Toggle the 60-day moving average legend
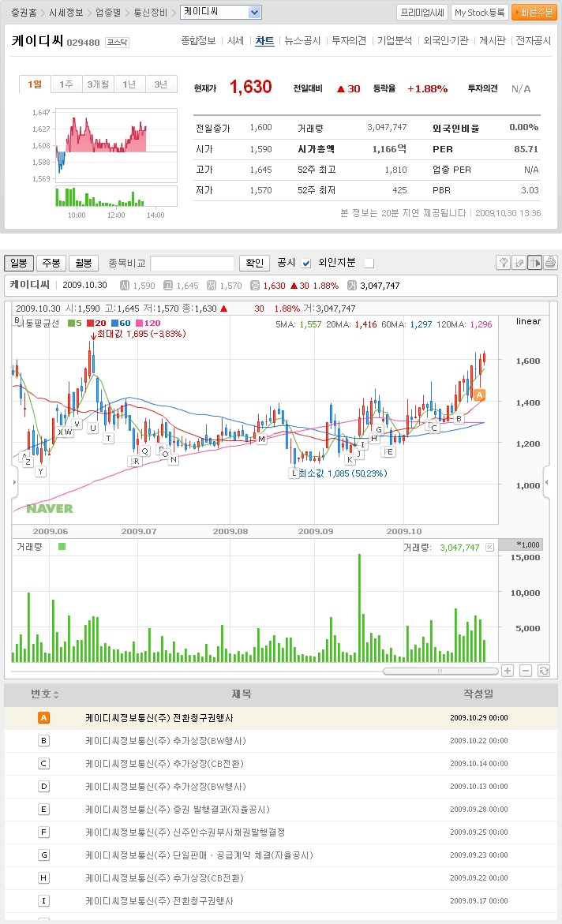 (x=121, y=323)
